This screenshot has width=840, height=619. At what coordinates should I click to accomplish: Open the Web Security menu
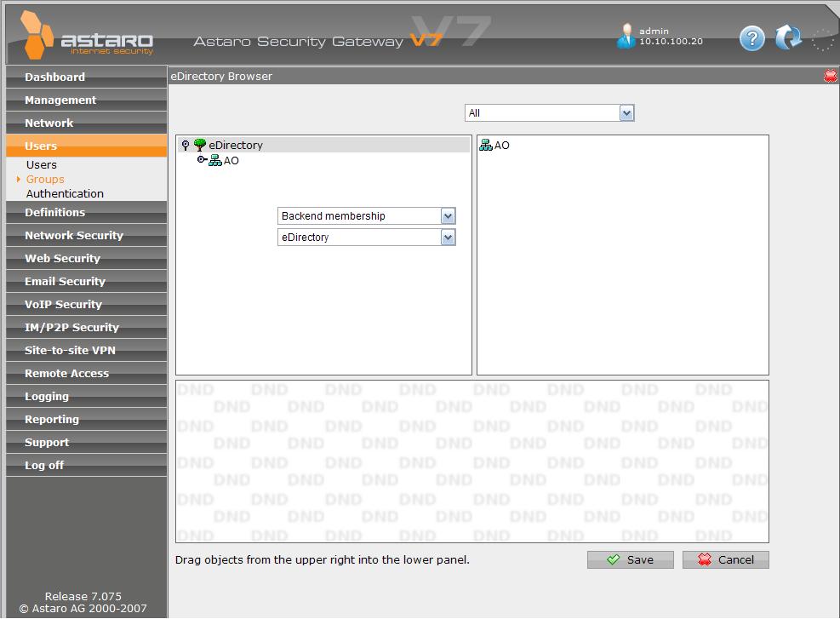tap(87, 259)
